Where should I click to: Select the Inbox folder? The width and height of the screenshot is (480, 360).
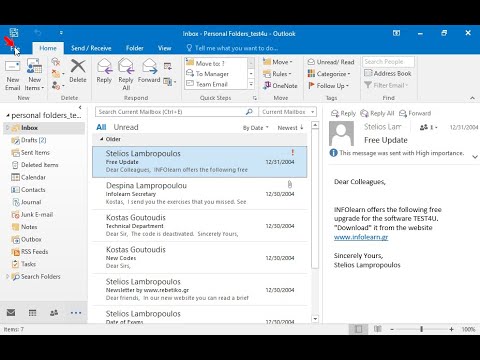point(44,128)
